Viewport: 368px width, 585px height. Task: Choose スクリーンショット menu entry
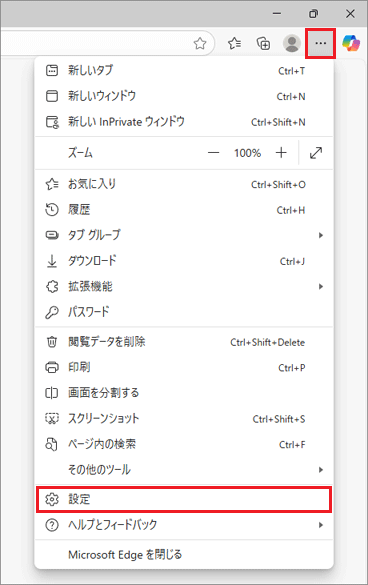coord(184,419)
